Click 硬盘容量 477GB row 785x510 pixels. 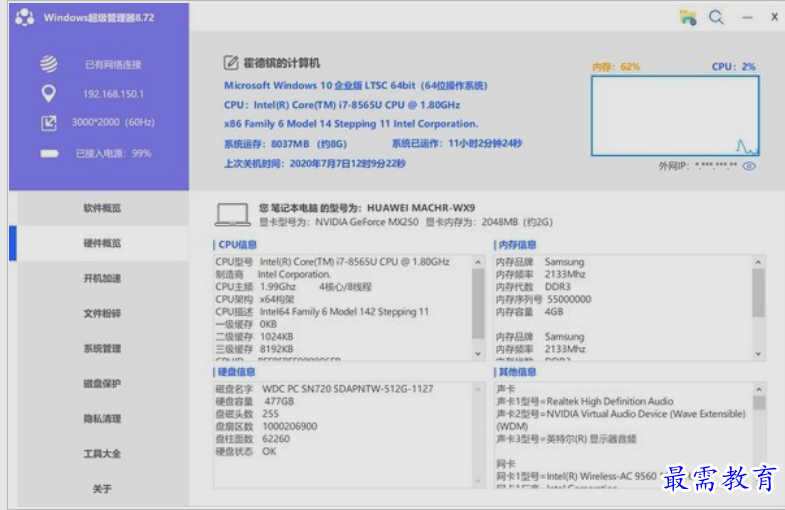tap(255, 401)
